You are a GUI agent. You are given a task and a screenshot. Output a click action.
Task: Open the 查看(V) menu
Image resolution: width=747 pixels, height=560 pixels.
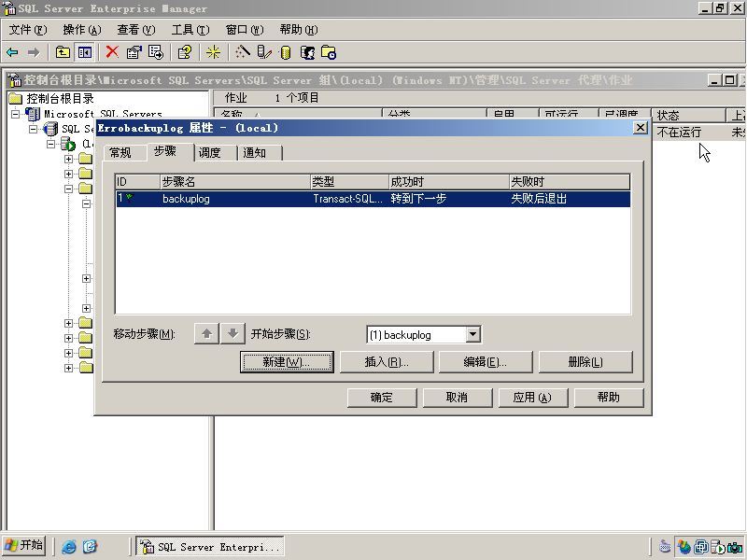click(x=136, y=30)
